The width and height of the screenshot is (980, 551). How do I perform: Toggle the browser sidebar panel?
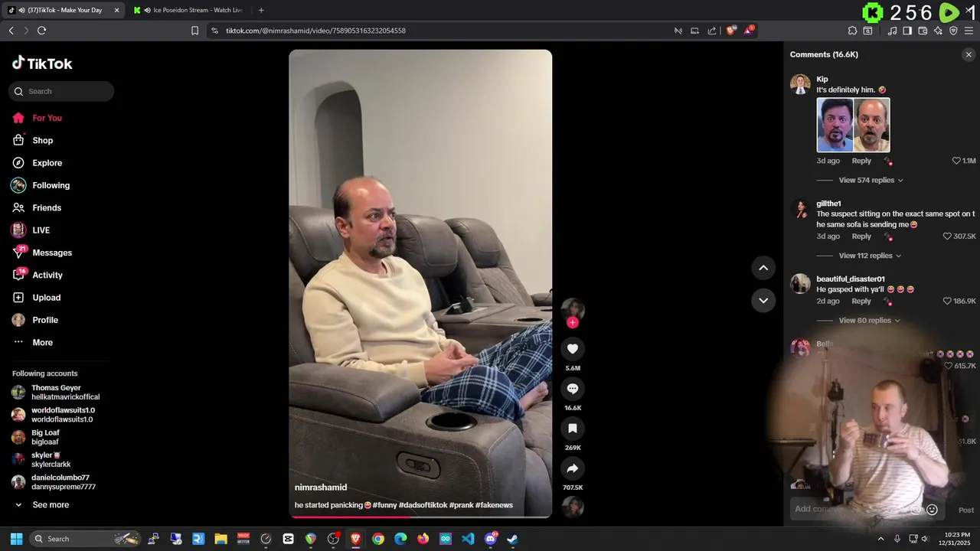tap(907, 31)
